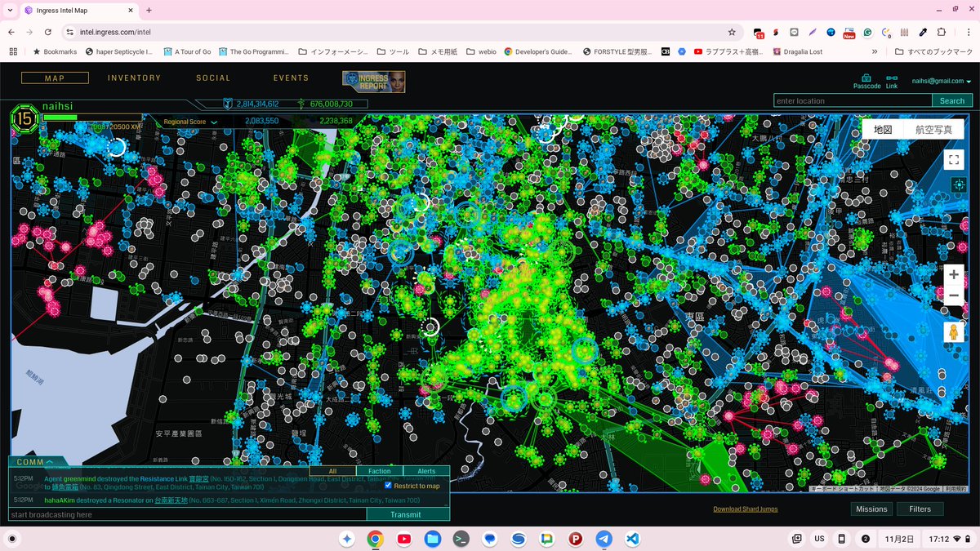Click the enter location input field
This screenshot has height=551, width=980.
click(853, 100)
